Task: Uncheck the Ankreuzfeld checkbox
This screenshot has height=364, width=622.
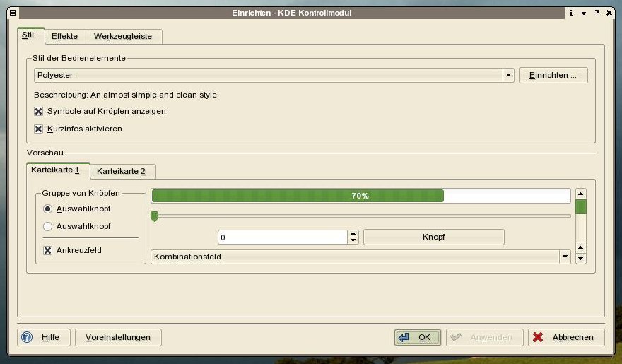Action: [x=47, y=251]
